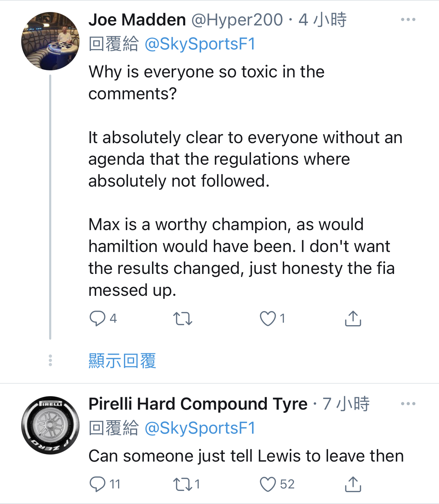Screen dimensions: 439x504
Task: Share Joe Madden's tweet
Action: pyautogui.click(x=352, y=318)
